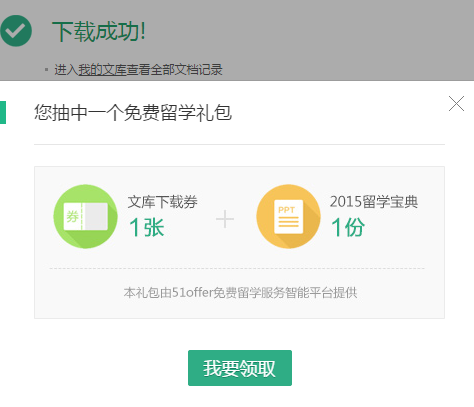Click the 1份 quantity text
Screen dimensions: 474x407
(348, 227)
